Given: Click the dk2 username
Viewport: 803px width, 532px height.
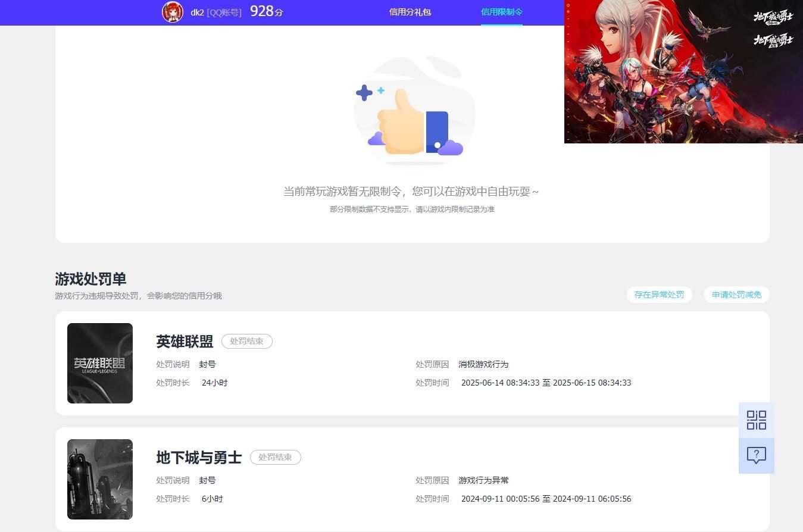Looking at the screenshot, I should [x=198, y=12].
